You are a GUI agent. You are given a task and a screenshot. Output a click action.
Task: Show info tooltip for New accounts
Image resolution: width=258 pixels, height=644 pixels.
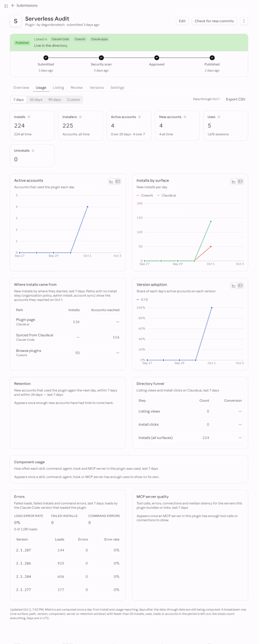click(185, 117)
